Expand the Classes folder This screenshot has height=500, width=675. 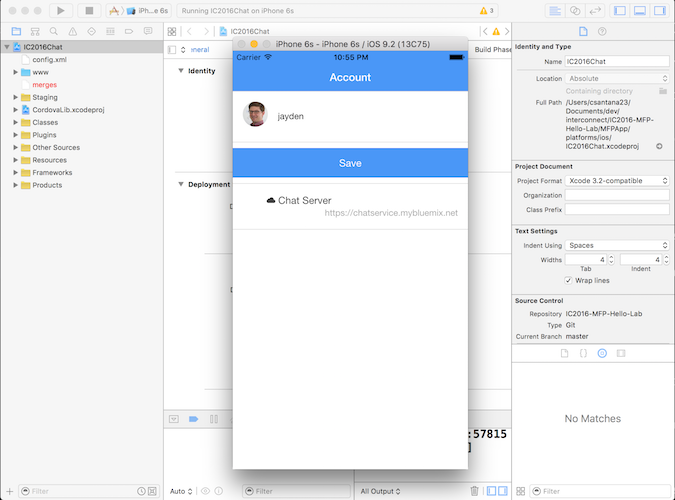[15, 122]
